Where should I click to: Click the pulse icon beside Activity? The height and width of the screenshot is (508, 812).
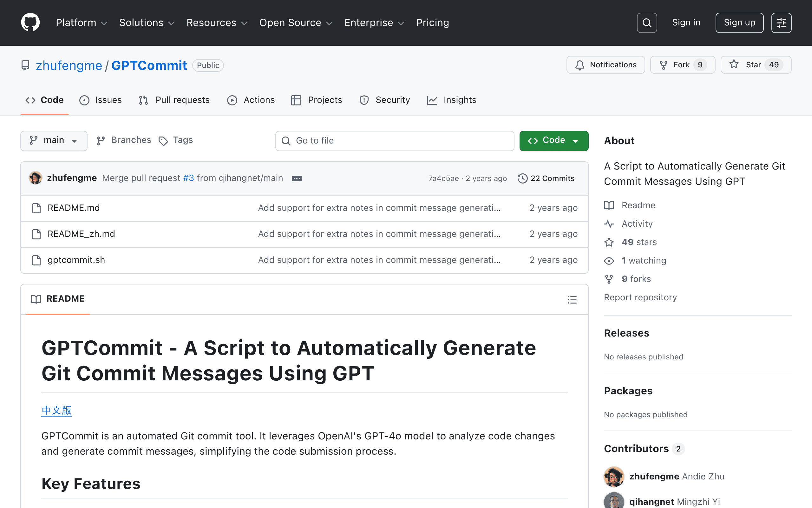pyautogui.click(x=609, y=224)
